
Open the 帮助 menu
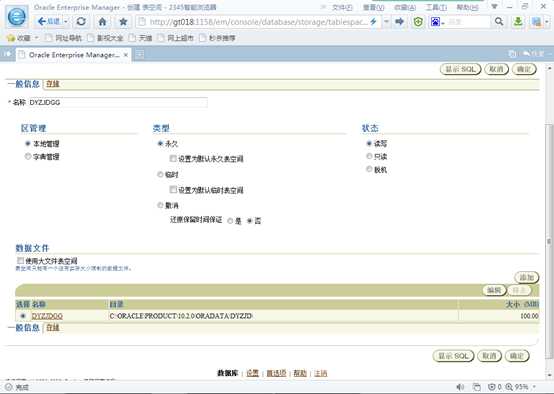coord(467,7)
